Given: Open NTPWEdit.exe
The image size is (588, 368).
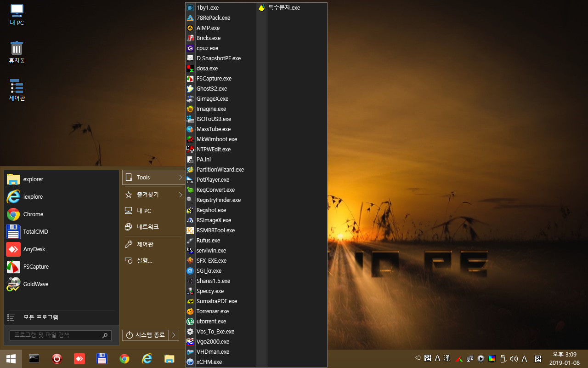Looking at the screenshot, I should click(x=221, y=149).
